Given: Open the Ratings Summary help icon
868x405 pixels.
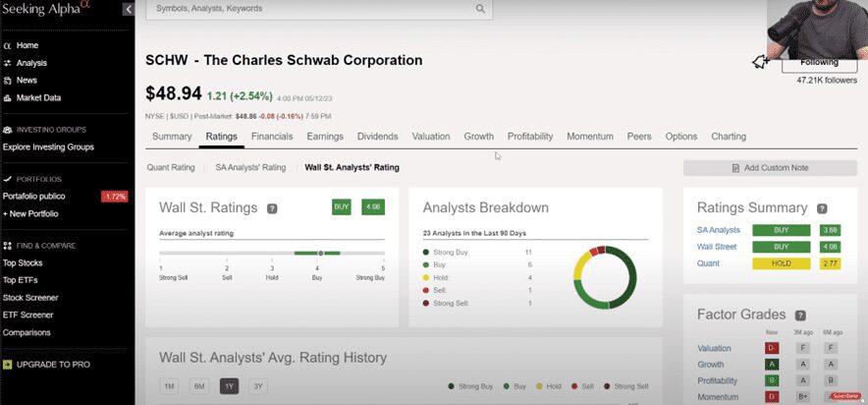Looking at the screenshot, I should pyautogui.click(x=822, y=208).
